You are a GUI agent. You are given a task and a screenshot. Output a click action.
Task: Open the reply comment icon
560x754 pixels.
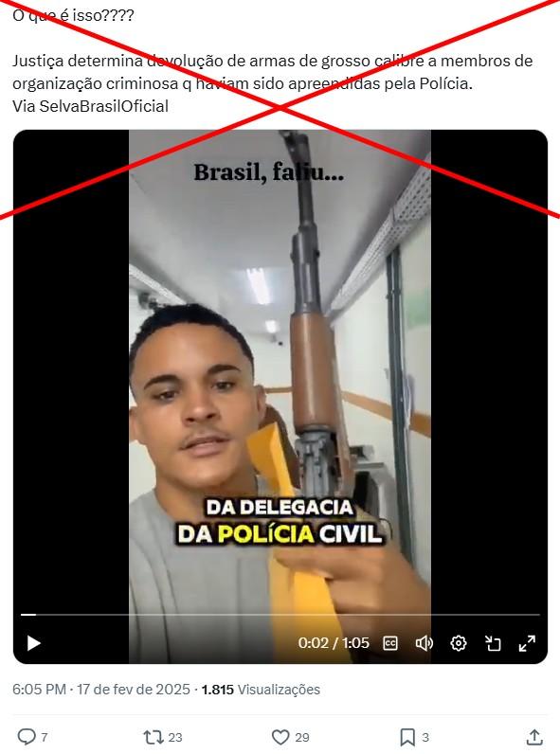pos(27,737)
